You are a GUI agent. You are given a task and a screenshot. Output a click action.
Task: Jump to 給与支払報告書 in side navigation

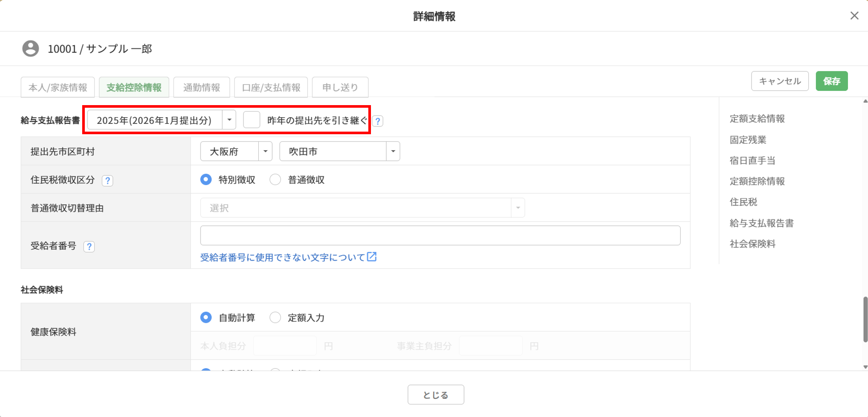tap(761, 223)
